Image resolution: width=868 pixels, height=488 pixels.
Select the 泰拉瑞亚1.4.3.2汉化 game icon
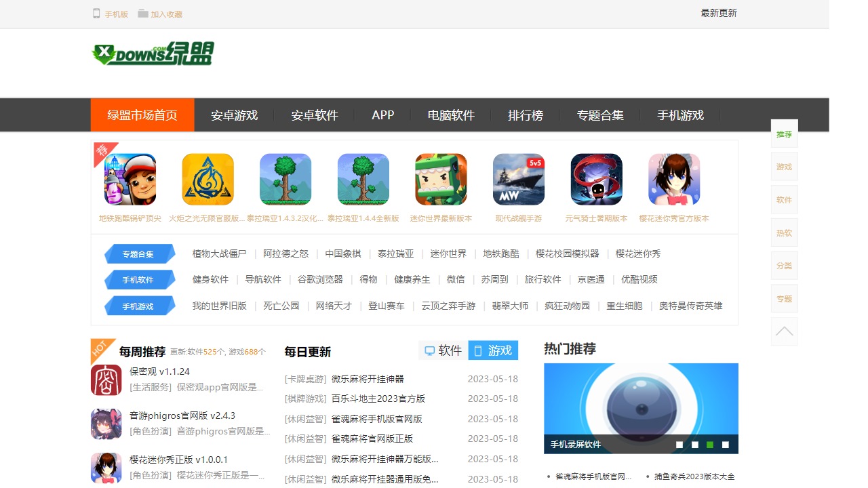(x=285, y=179)
